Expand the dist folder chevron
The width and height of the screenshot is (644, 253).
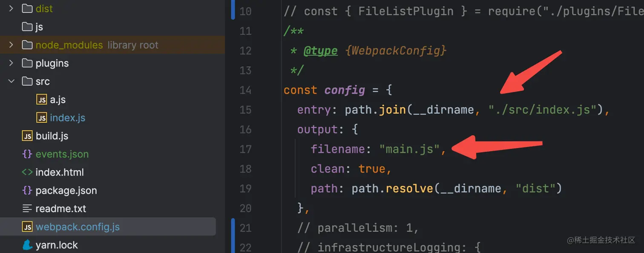[x=11, y=9]
